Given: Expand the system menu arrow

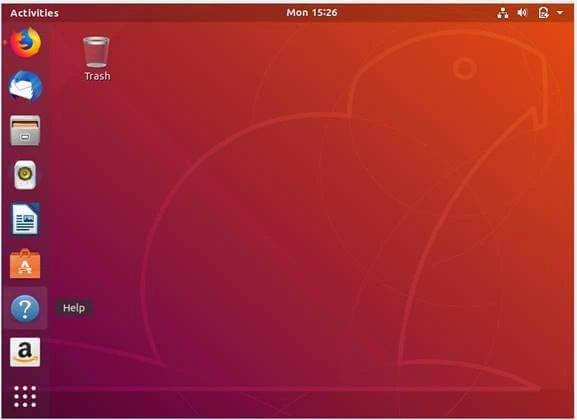Looking at the screenshot, I should click(560, 13).
